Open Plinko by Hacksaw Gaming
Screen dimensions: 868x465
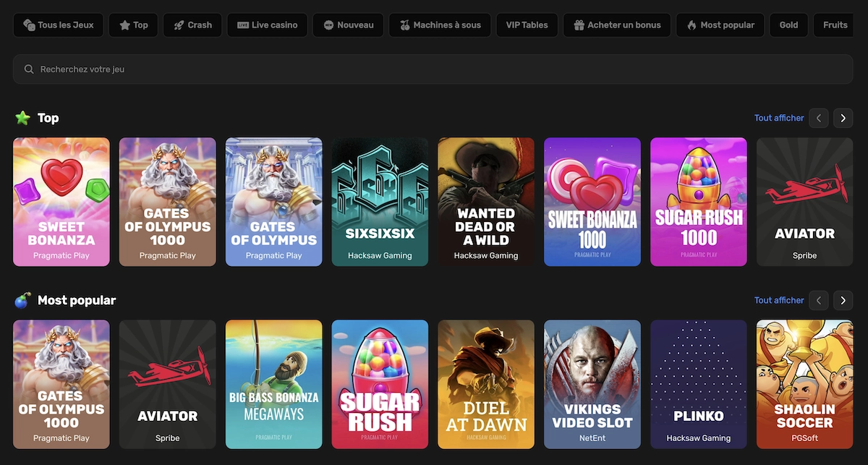(698, 384)
